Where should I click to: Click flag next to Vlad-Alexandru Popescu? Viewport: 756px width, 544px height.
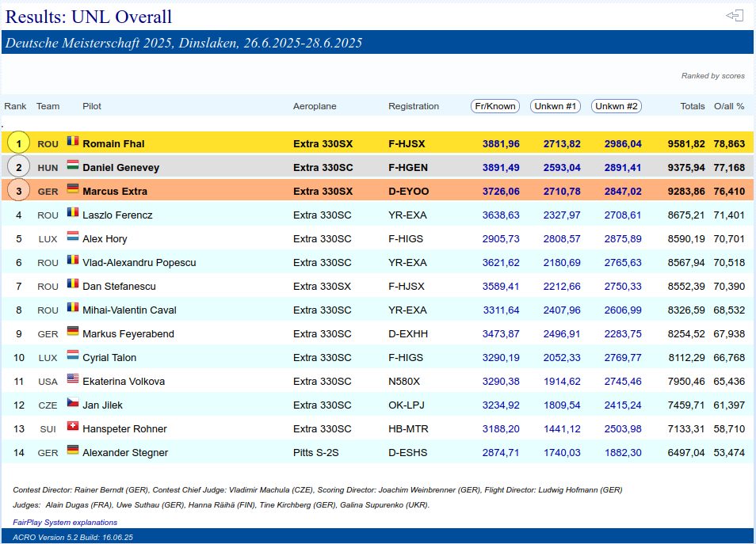coord(73,260)
